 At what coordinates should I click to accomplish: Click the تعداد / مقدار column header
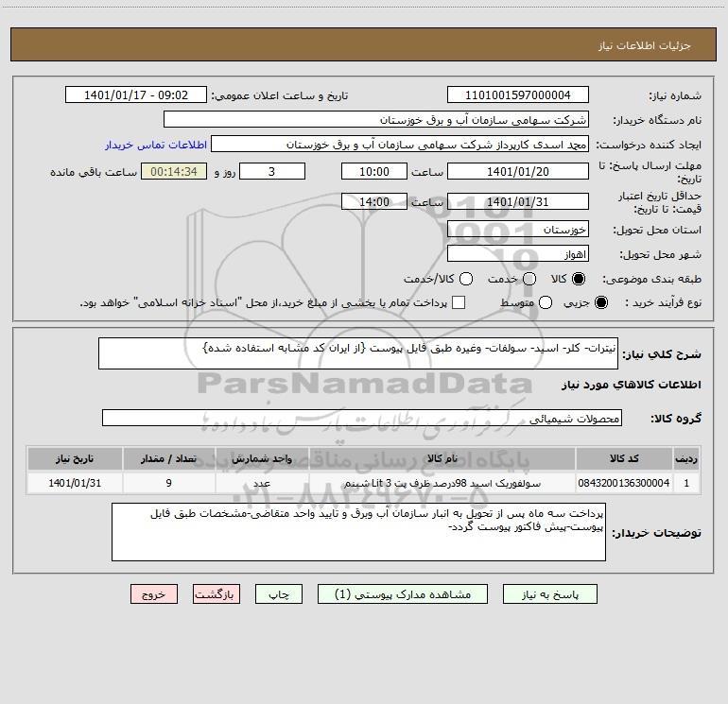click(x=168, y=458)
